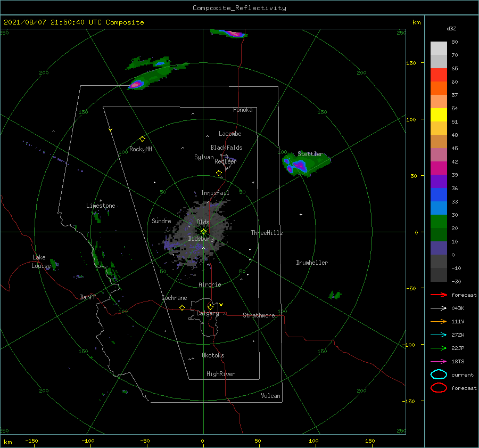Click the yellow diamond marker below RedDeer
Viewport: 479px width, 448px height.
pyautogui.click(x=219, y=173)
